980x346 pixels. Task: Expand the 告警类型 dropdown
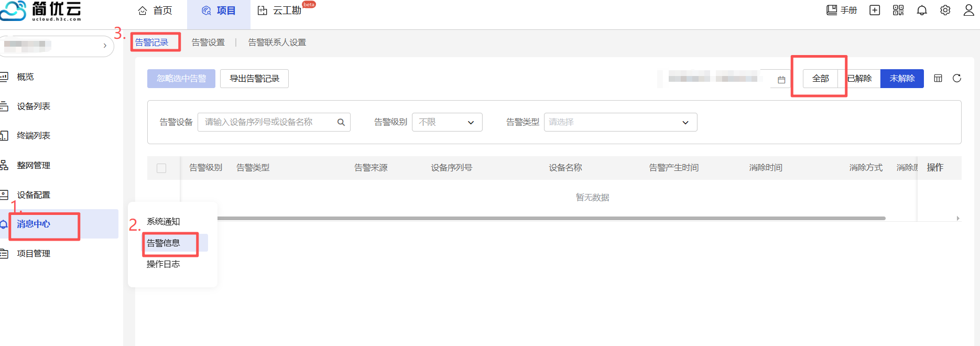[620, 122]
